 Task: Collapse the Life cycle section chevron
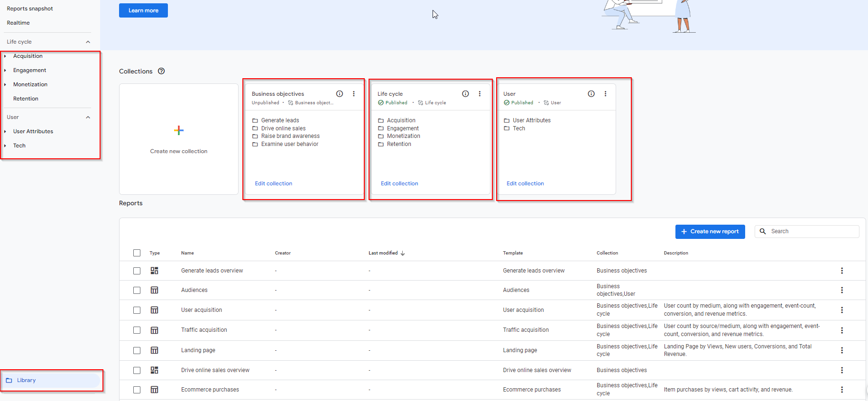point(88,42)
